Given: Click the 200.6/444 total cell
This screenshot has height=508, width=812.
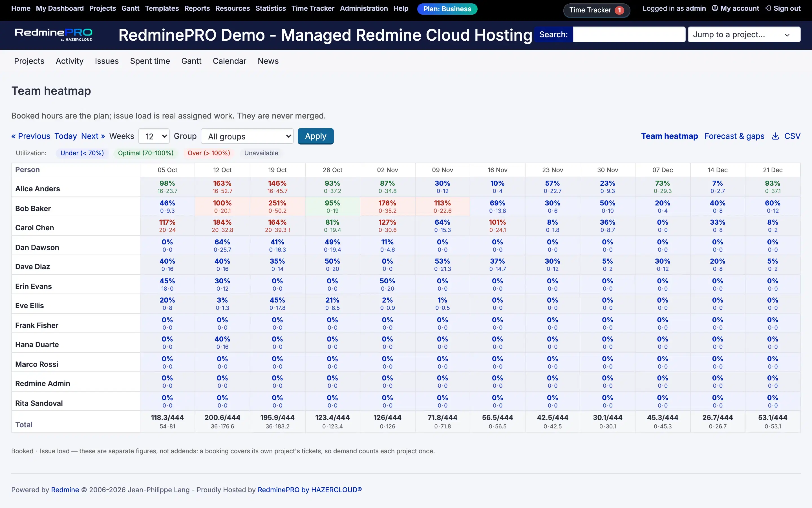Looking at the screenshot, I should click(222, 421).
